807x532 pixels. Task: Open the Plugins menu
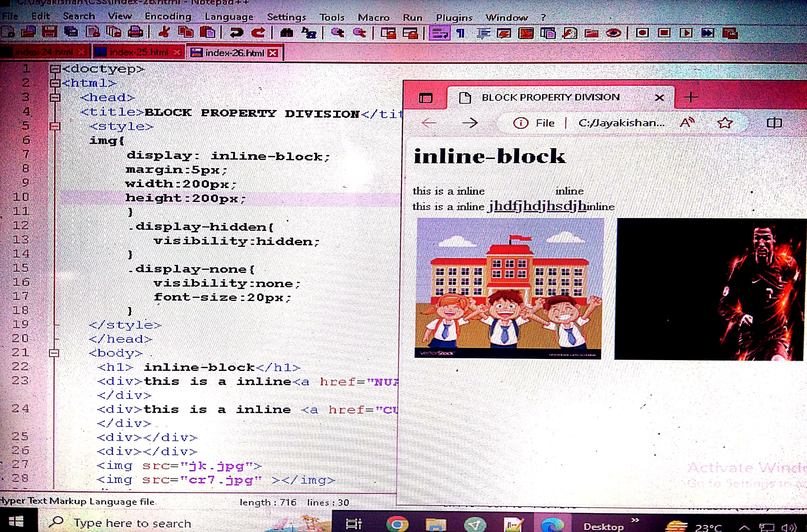454,17
